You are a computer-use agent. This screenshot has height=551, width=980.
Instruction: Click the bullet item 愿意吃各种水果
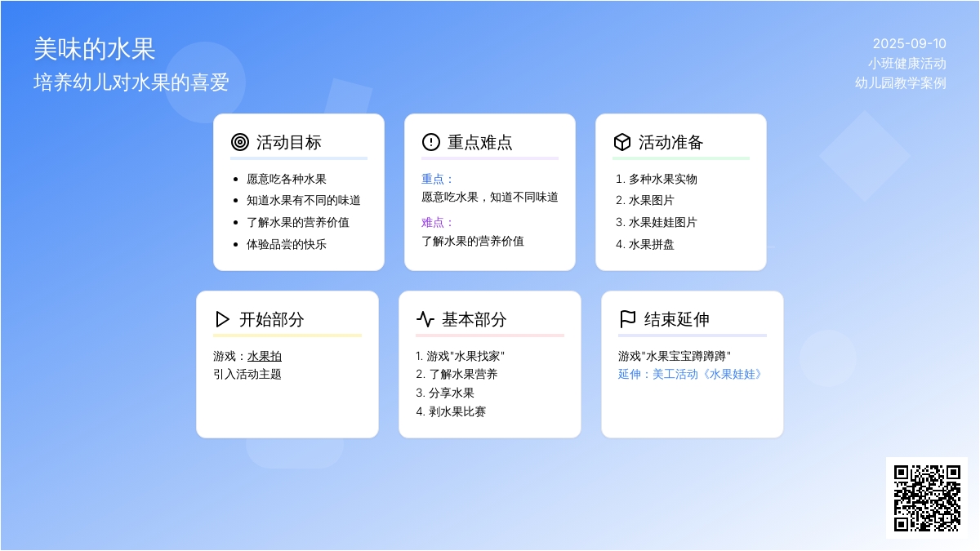tap(286, 179)
